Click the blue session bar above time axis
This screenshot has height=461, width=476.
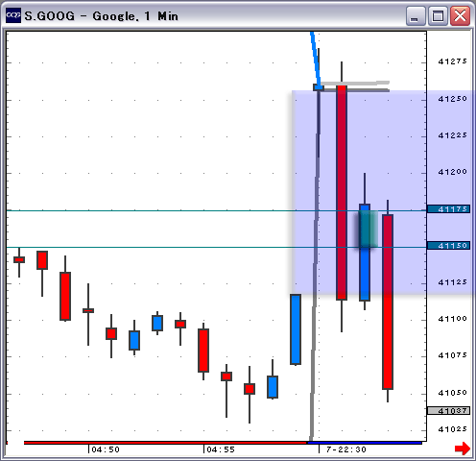tap(364, 443)
